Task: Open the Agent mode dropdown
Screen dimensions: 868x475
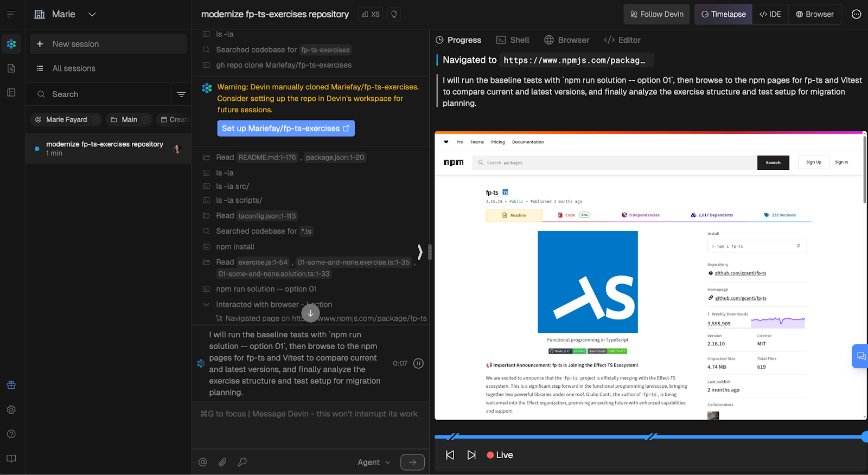Action: (x=374, y=462)
